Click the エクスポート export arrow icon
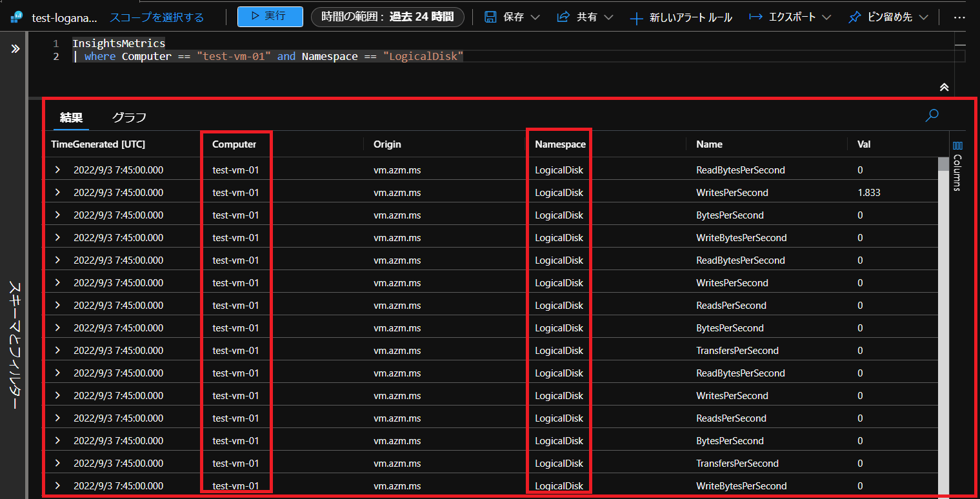This screenshot has height=499, width=980. pos(756,17)
